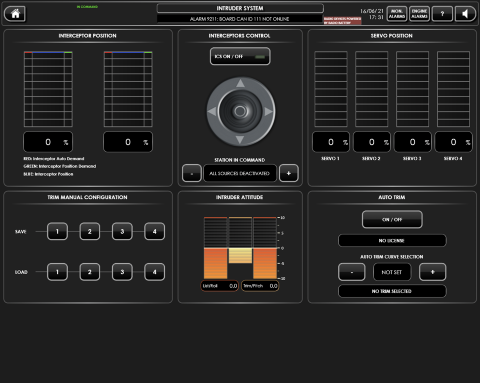The width and height of the screenshot is (480, 383).
Task: Click the green IN COMMAND indicator
Action: 87,7
